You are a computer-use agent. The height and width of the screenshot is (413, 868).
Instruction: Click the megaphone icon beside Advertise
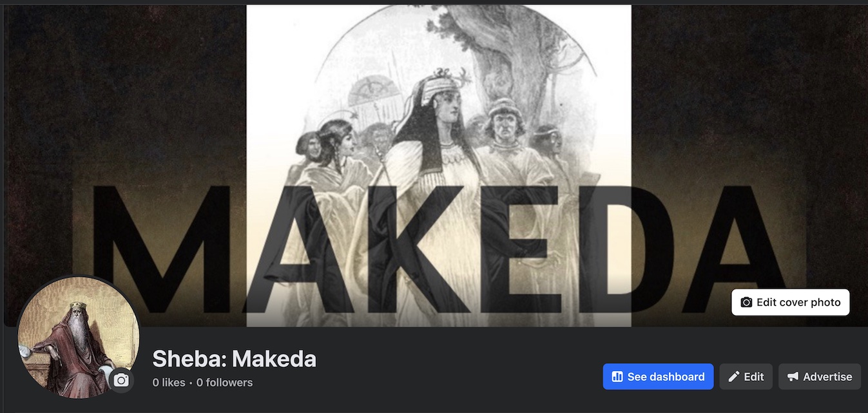(x=793, y=377)
